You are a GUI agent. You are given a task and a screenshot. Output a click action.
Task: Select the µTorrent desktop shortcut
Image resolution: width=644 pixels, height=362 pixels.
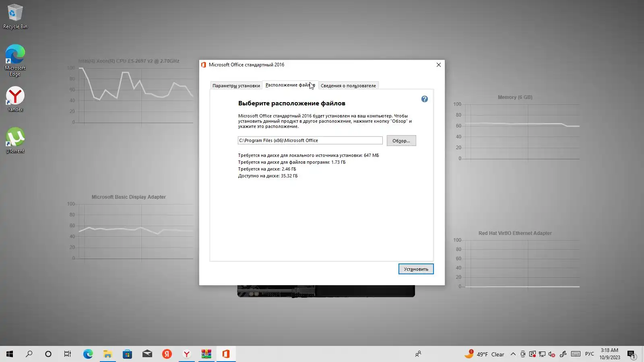coord(15,140)
